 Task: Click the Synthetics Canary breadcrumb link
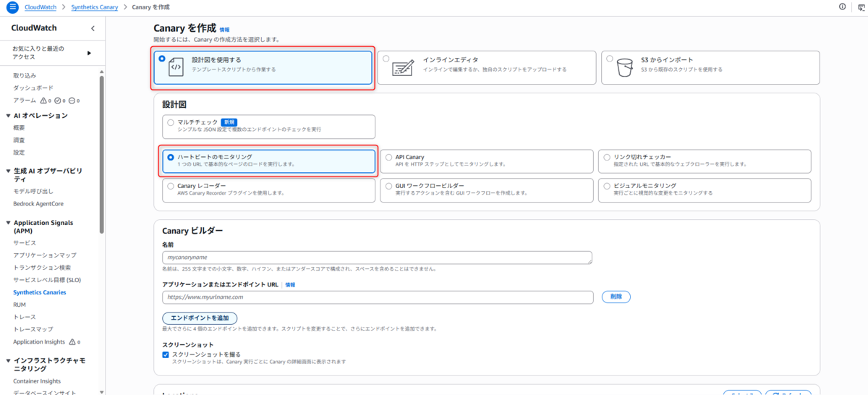(95, 7)
